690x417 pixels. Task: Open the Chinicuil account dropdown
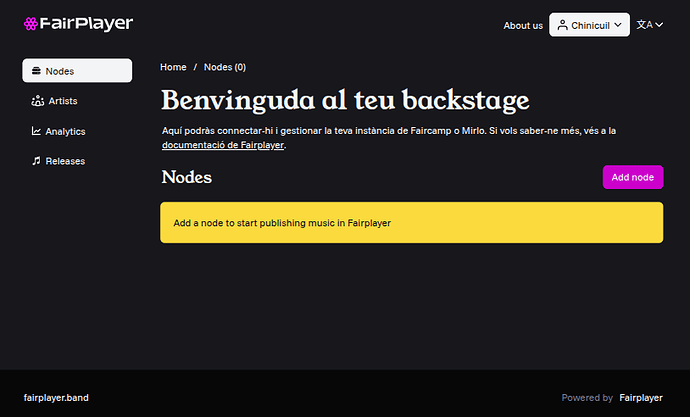click(589, 25)
